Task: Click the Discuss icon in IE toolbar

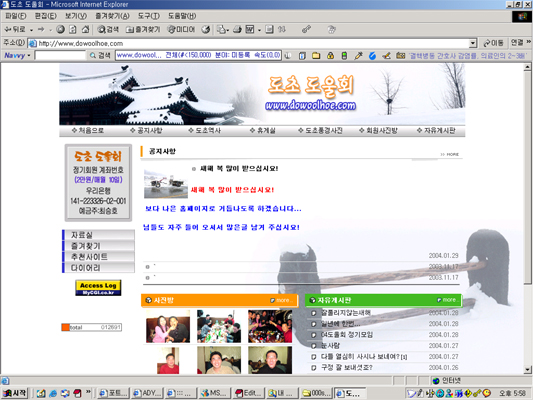Action: (269, 30)
